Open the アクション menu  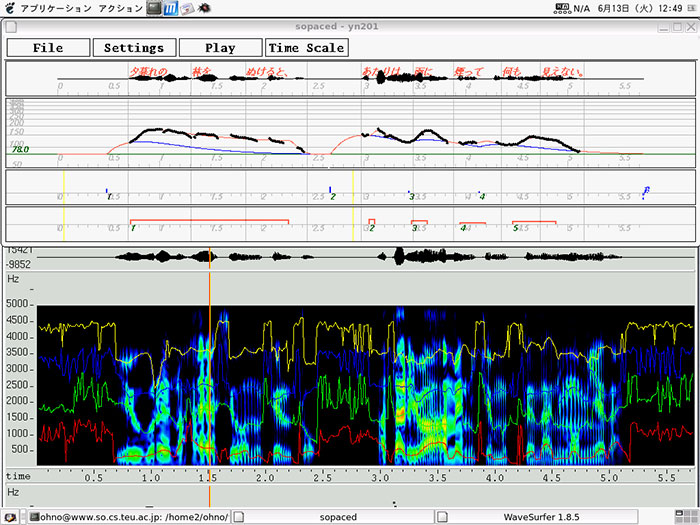click(118, 8)
